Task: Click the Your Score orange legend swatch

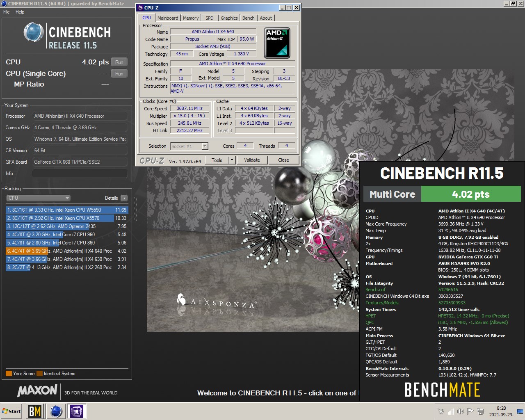Action: click(9, 374)
